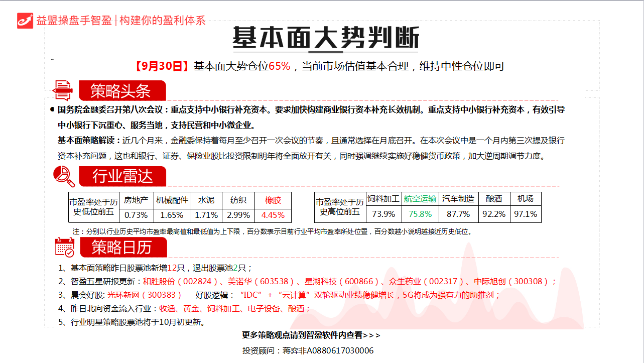The image size is (644, 363).
Task: Click the 基本面大势判断 main title
Action: pyautogui.click(x=325, y=38)
